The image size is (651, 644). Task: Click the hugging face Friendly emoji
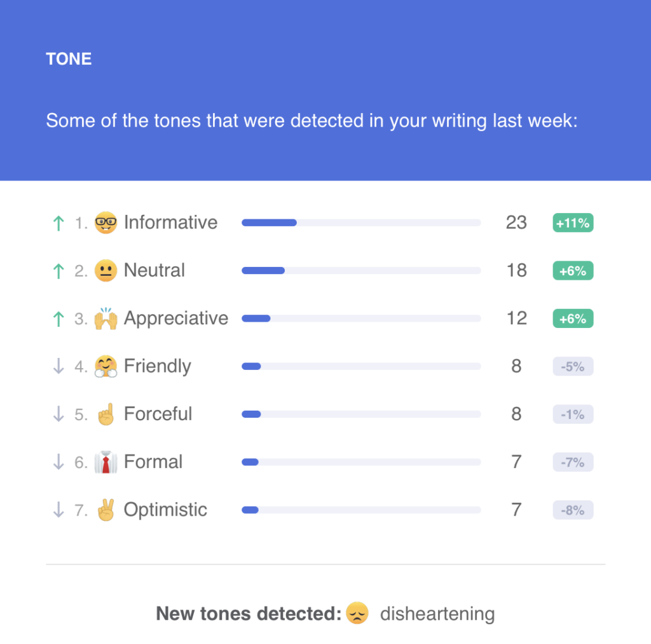point(106,366)
